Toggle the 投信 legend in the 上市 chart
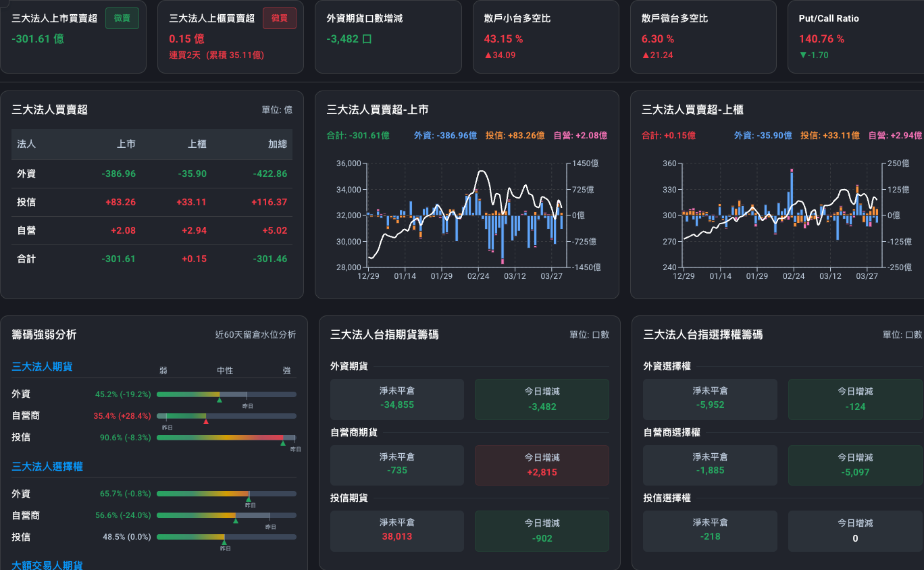Image resolution: width=924 pixels, height=570 pixels. coord(515,136)
